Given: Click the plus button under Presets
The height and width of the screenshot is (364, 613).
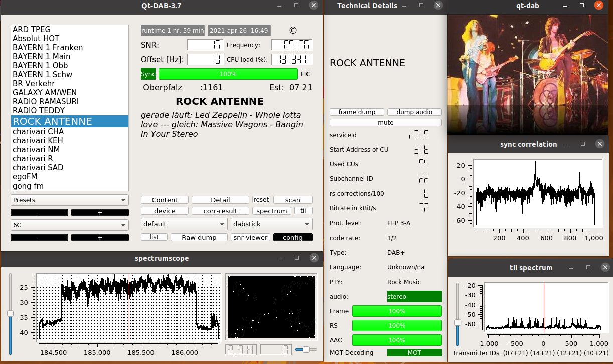Looking at the screenshot, I should (100, 212).
